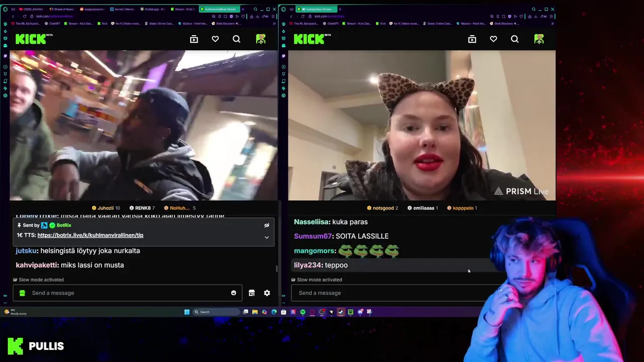Screen dimensions: 644x362
Task: Click username jutsku in left chat
Action: [x=27, y=250]
